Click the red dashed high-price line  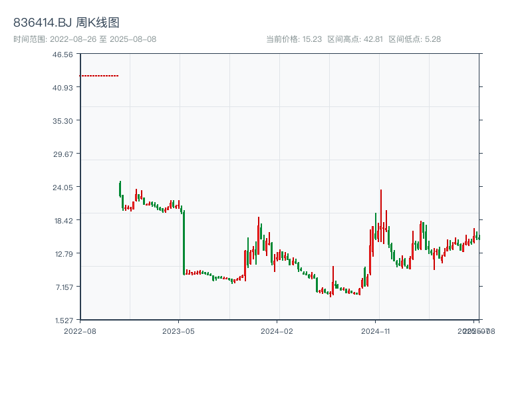tap(99, 76)
